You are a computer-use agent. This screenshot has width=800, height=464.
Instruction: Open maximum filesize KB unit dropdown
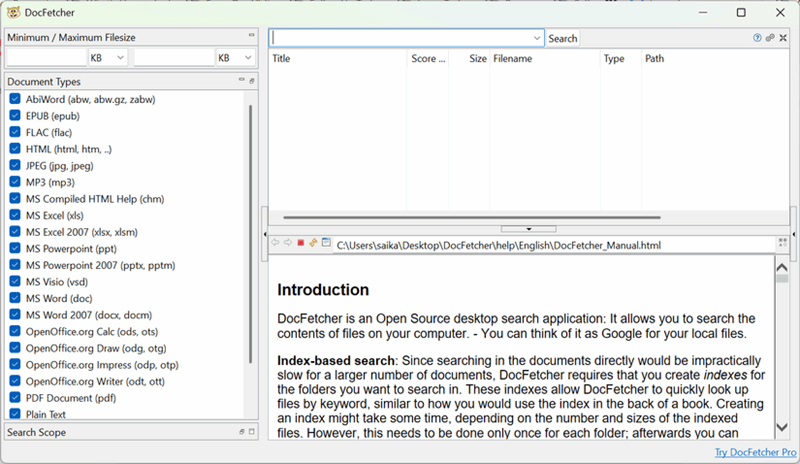pyautogui.click(x=235, y=58)
